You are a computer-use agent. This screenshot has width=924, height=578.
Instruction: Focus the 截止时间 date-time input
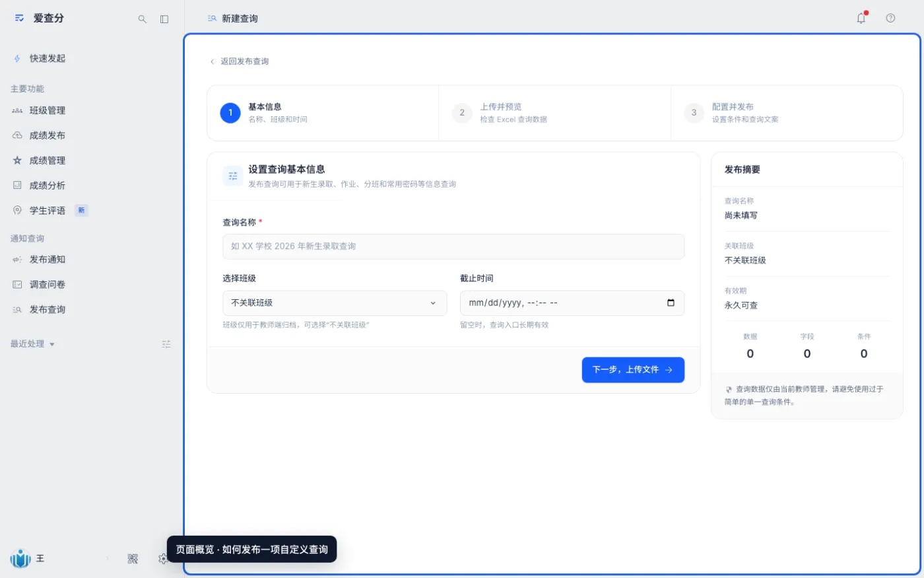click(572, 303)
